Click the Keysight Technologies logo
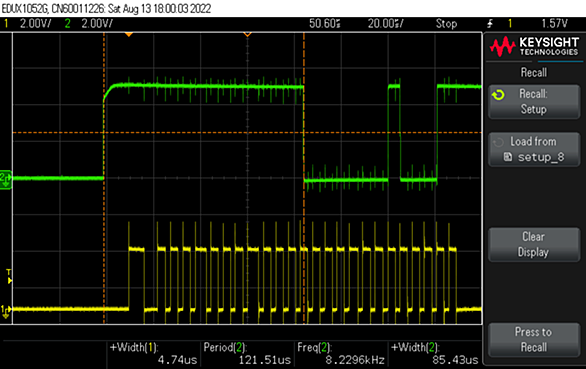 (534, 46)
